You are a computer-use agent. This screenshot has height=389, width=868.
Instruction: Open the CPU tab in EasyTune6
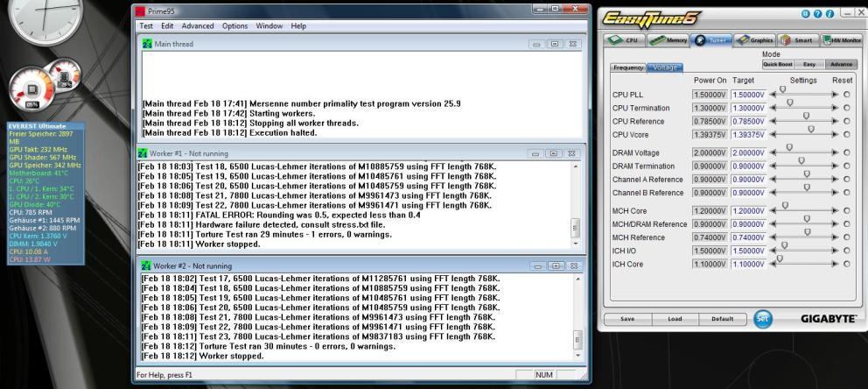(x=624, y=40)
